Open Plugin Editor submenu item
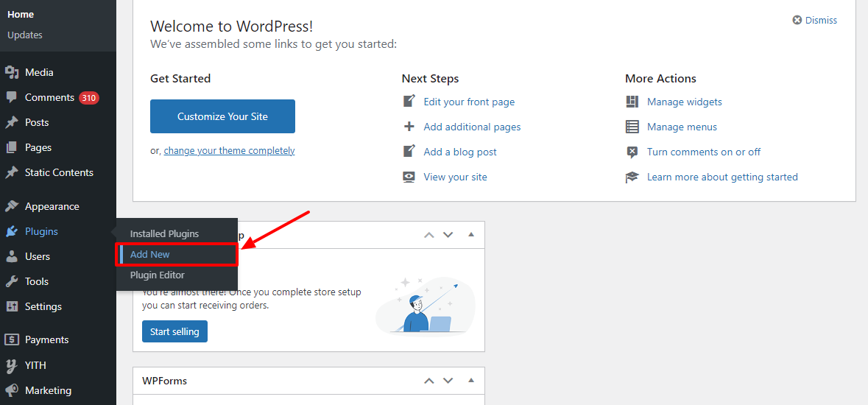Viewport: 868px width, 405px height. coord(157,275)
